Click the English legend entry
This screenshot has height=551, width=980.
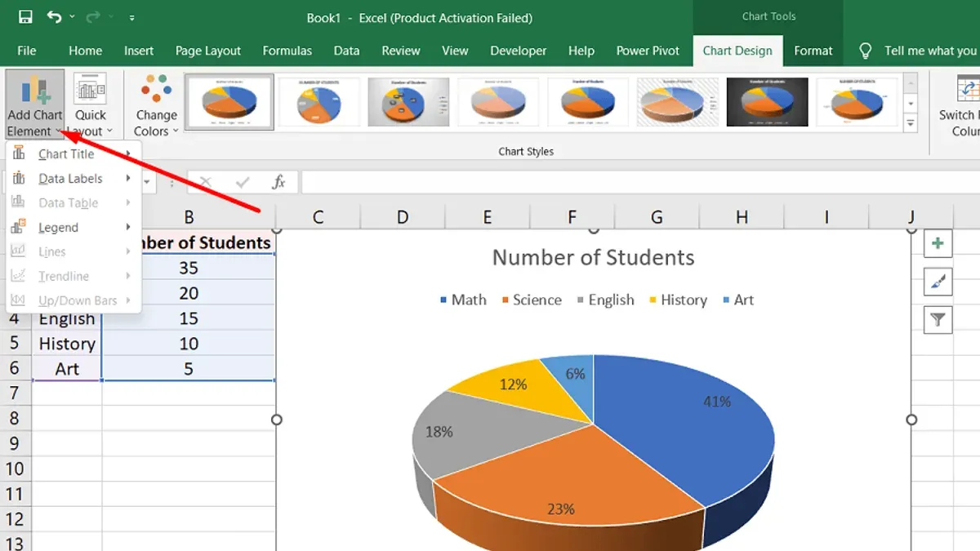[605, 300]
